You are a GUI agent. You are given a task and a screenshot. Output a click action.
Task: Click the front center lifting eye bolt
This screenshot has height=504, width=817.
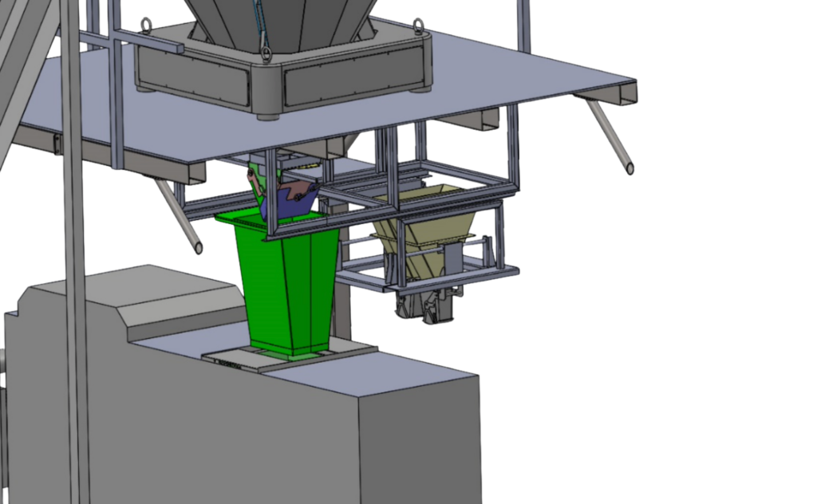click(266, 52)
